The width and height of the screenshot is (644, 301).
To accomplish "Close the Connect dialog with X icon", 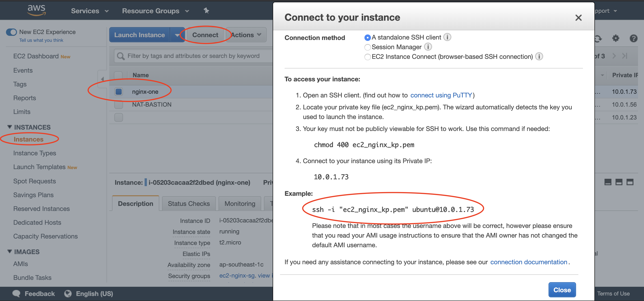I will [x=578, y=18].
